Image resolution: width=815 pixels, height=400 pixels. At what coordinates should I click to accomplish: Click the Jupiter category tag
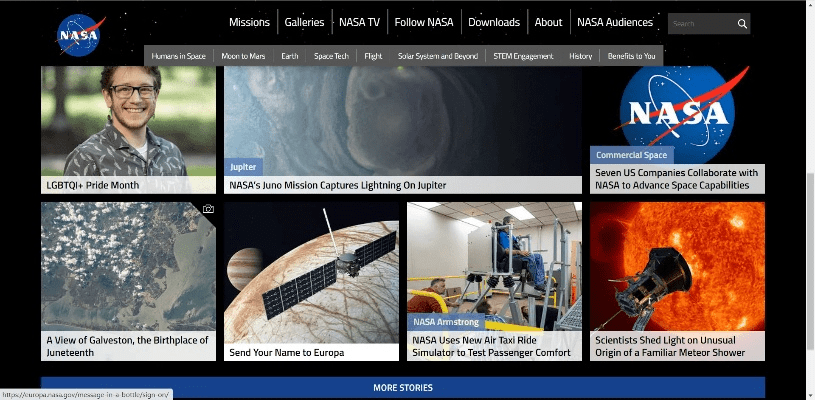pyautogui.click(x=243, y=167)
